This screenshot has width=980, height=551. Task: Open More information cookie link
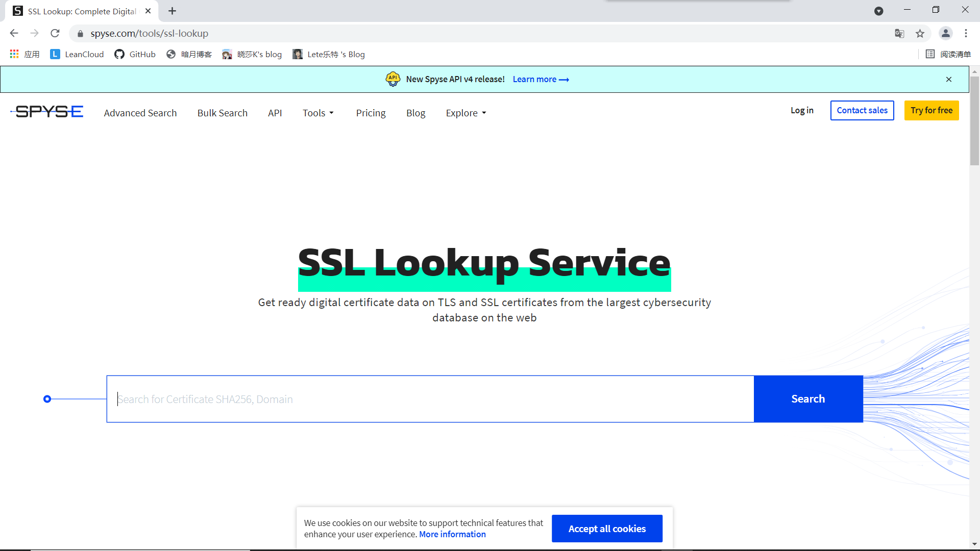[452, 534]
